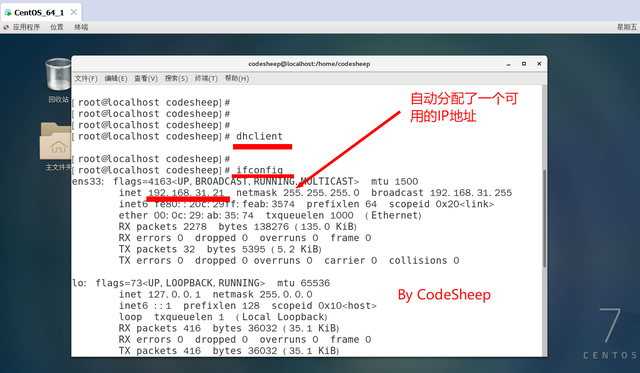The image size is (640, 373).
Task: Open the 编辑(E) terminal menu
Action: 116,78
